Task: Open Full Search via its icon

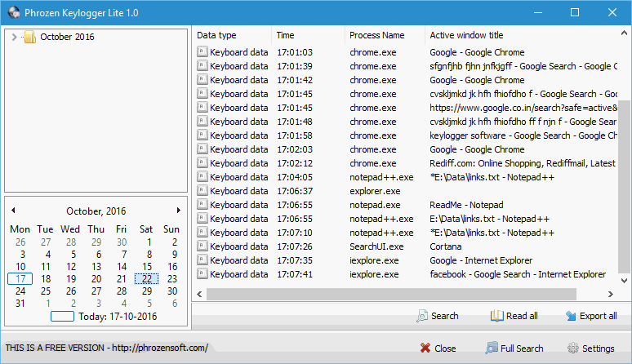Action: 492,348
